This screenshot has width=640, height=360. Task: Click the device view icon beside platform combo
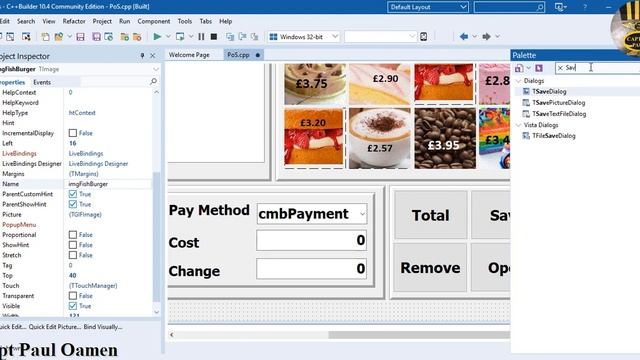pyautogui.click(x=424, y=37)
